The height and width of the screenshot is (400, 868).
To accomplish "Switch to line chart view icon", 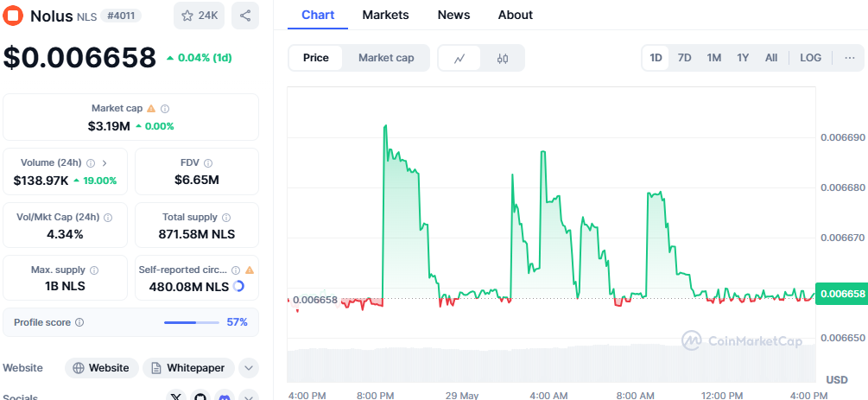I will (460, 58).
